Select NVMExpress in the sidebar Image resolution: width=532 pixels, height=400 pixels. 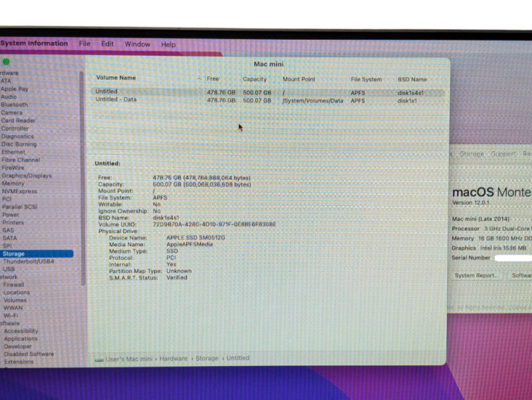tap(20, 191)
